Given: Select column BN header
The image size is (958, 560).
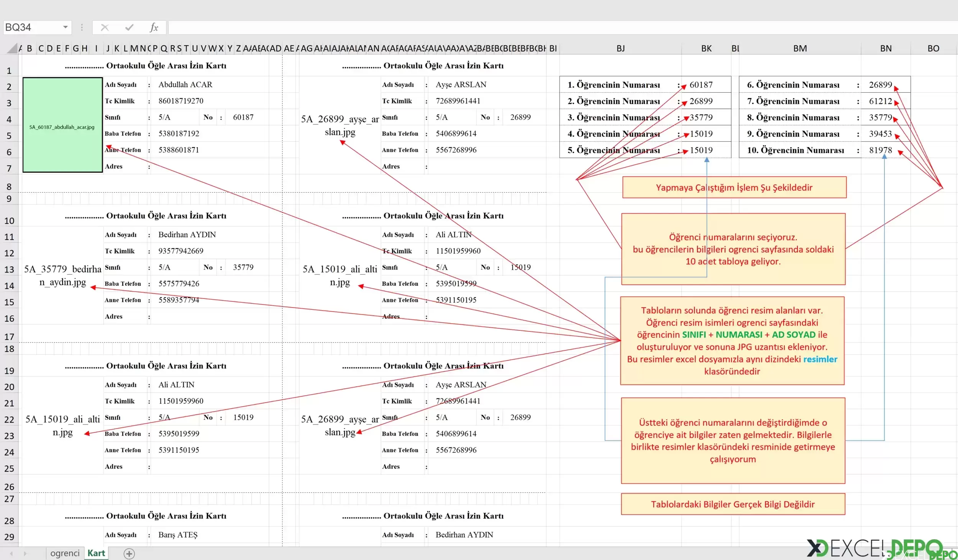Looking at the screenshot, I should click(x=886, y=48).
